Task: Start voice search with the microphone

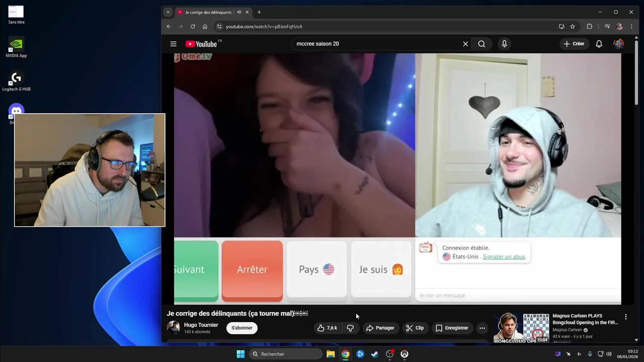Action: (x=504, y=44)
